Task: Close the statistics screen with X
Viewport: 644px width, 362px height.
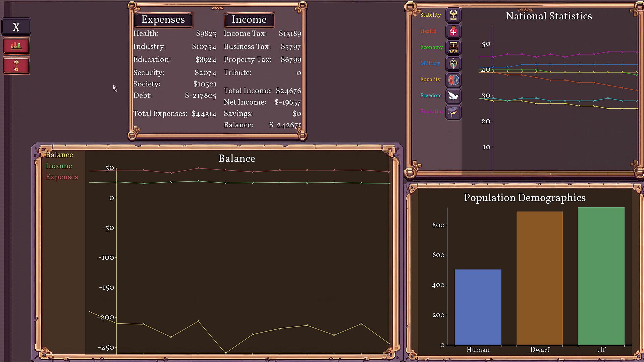Action: (x=16, y=27)
